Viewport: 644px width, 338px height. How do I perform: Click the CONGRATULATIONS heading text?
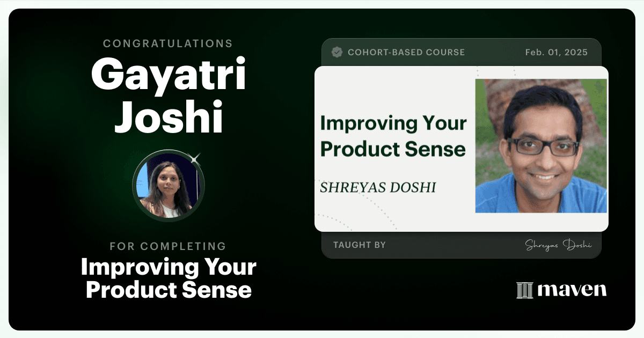pos(169,43)
